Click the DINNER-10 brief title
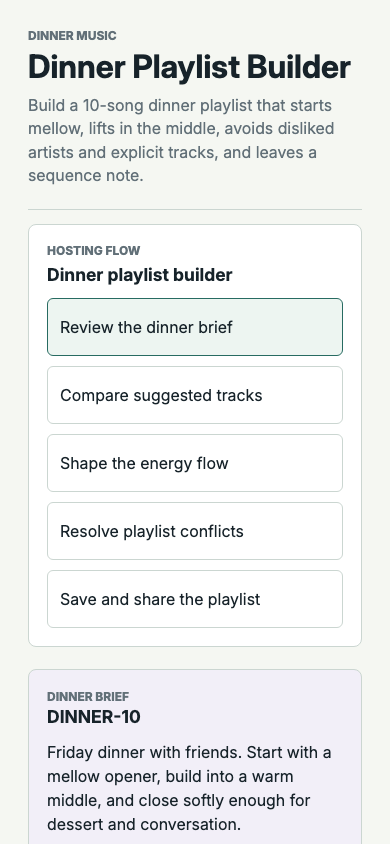This screenshot has height=844, width=390. tap(94, 717)
